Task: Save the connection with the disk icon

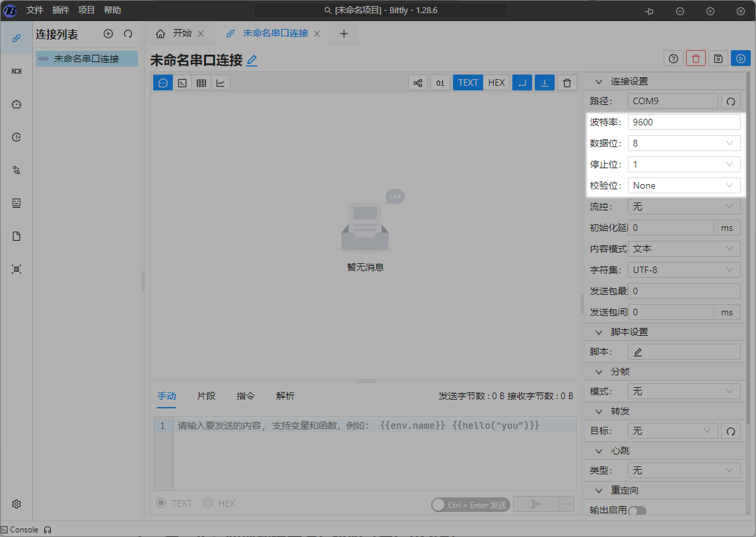Action: pyautogui.click(x=718, y=59)
